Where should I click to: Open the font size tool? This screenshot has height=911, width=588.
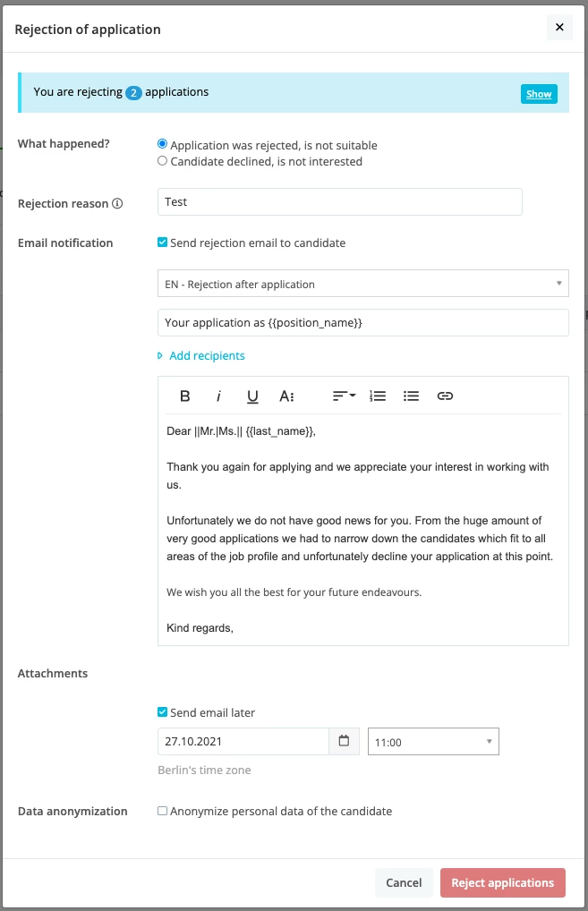pyautogui.click(x=286, y=396)
